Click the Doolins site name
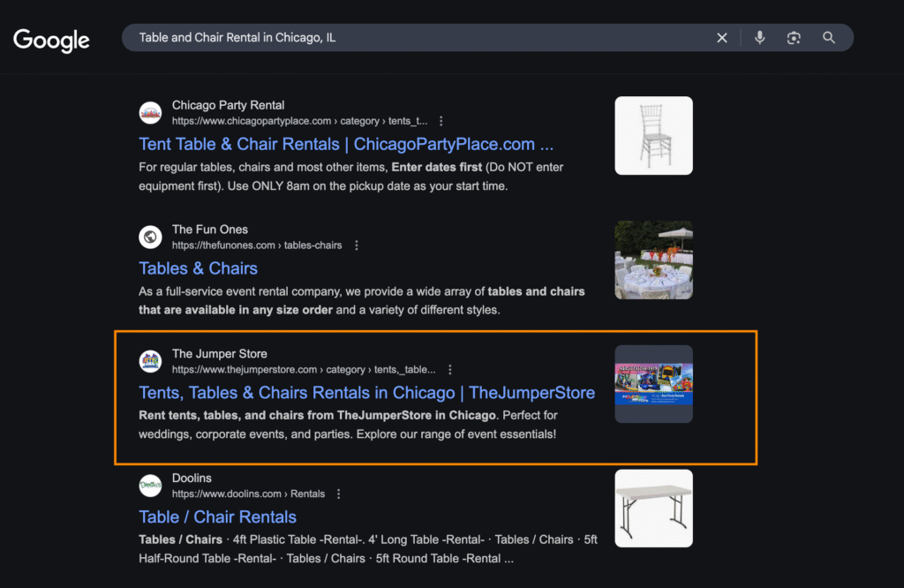904x588 pixels. [x=192, y=478]
